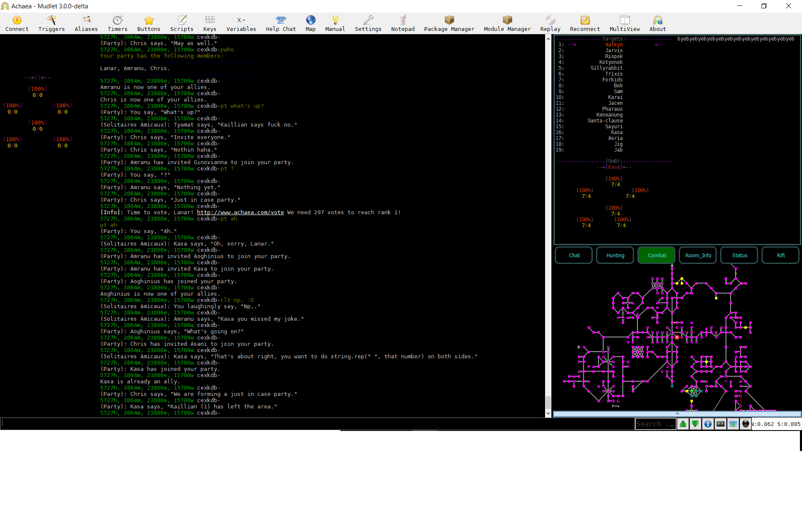Focus the Search input field
Screen dimensions: 802x532
tap(655, 424)
